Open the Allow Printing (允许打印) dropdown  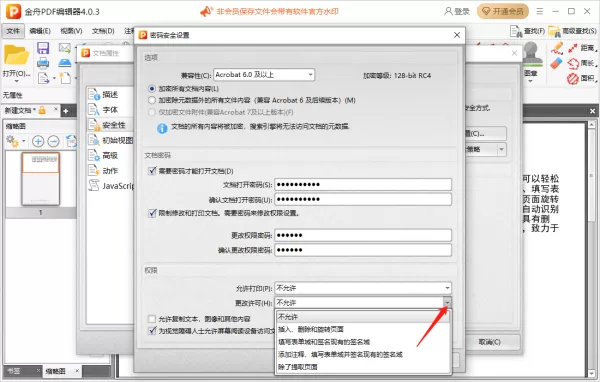coord(363,288)
